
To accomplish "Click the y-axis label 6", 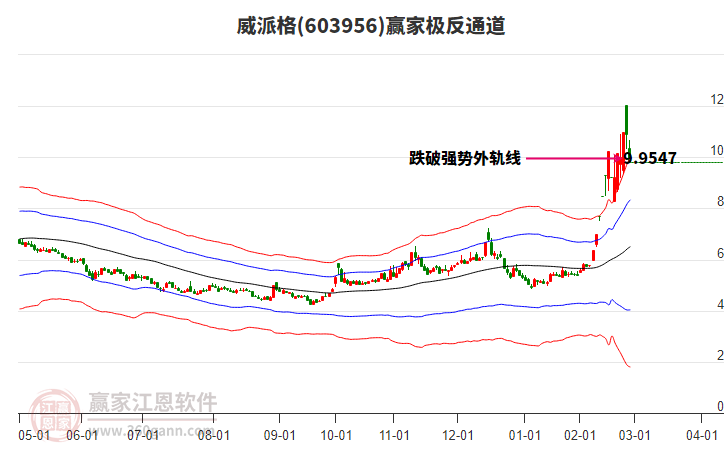I will pyautogui.click(x=720, y=253).
